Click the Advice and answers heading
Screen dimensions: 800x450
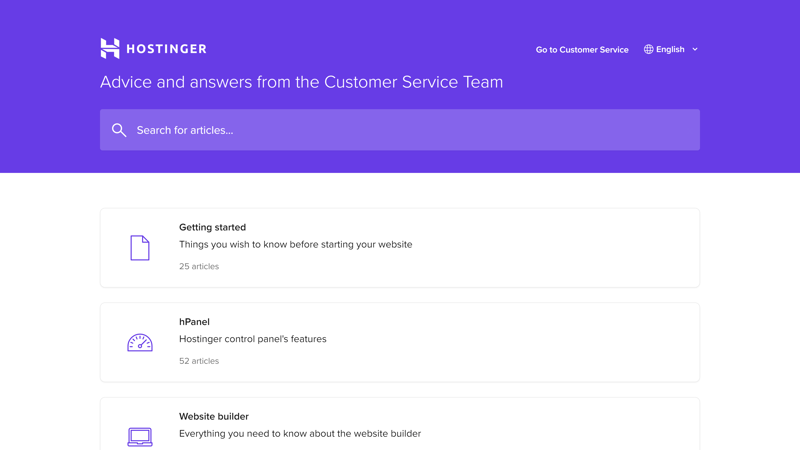pos(301,82)
